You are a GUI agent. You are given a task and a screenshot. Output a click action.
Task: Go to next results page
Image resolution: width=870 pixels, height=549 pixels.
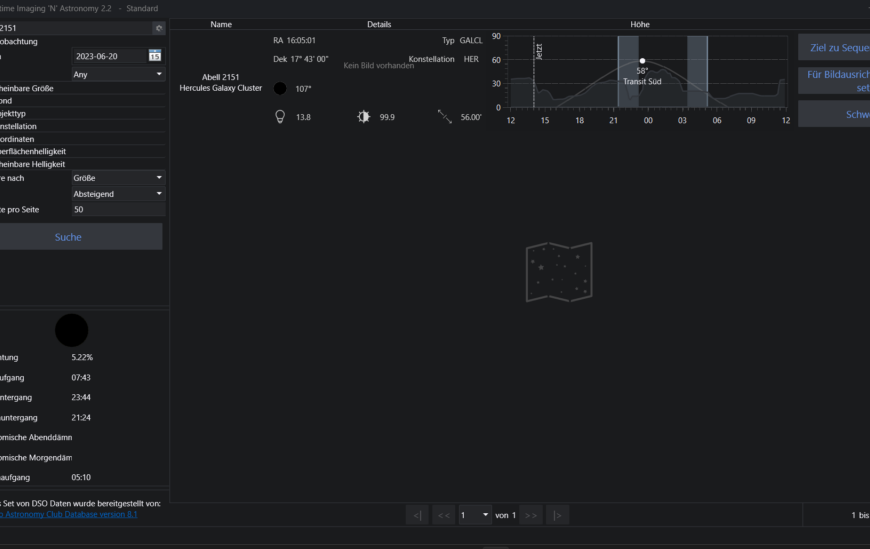tap(531, 515)
